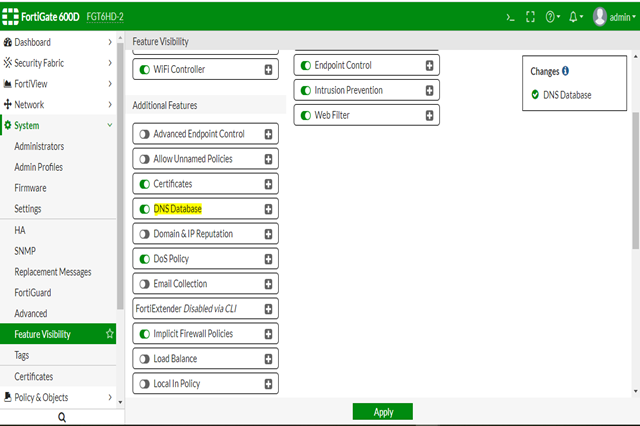
Task: Open the CLI console icon
Action: [510, 17]
